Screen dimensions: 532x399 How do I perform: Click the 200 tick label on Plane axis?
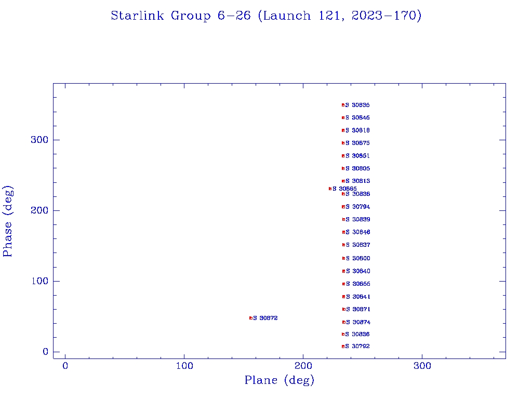tap(303, 366)
